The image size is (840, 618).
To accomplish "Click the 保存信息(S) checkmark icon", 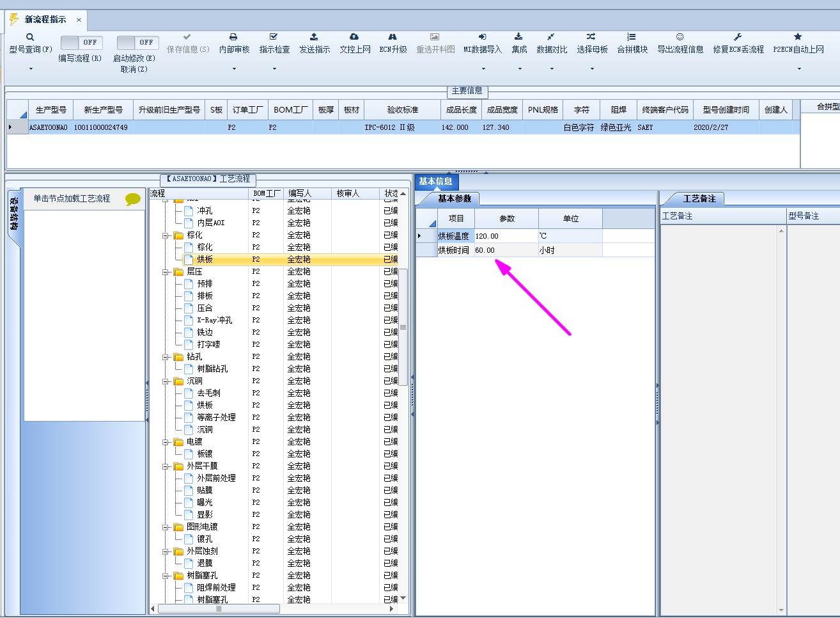I will pyautogui.click(x=187, y=37).
